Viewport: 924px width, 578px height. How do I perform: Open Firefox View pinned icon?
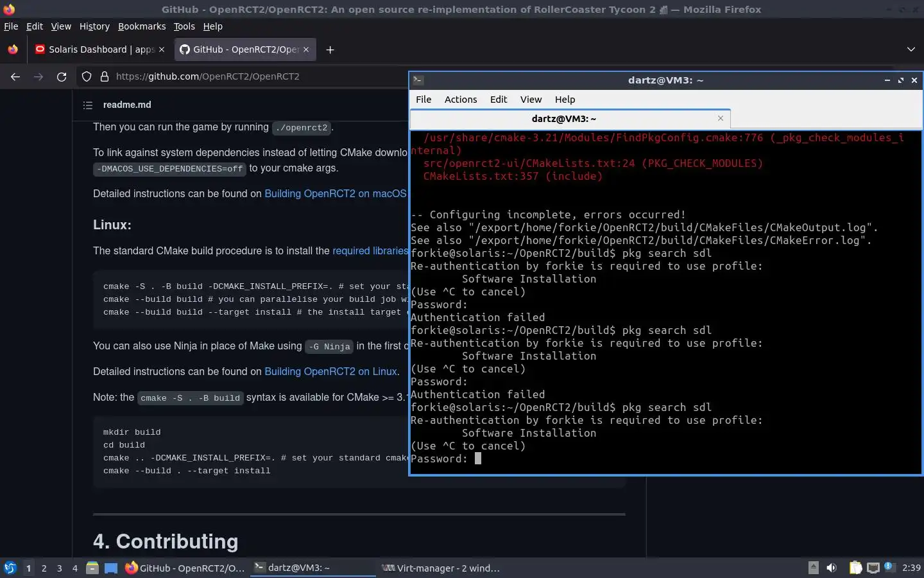coord(13,49)
